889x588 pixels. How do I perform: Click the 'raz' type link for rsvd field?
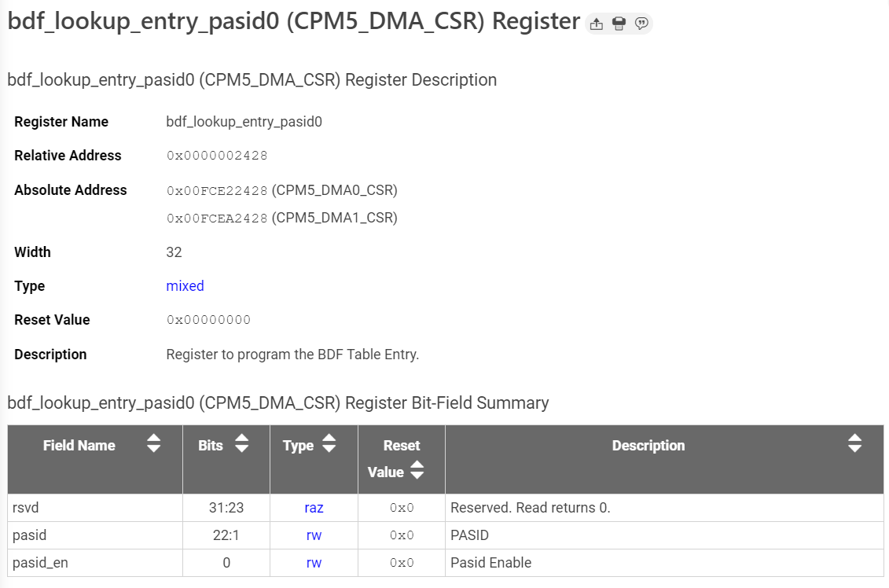coord(314,508)
